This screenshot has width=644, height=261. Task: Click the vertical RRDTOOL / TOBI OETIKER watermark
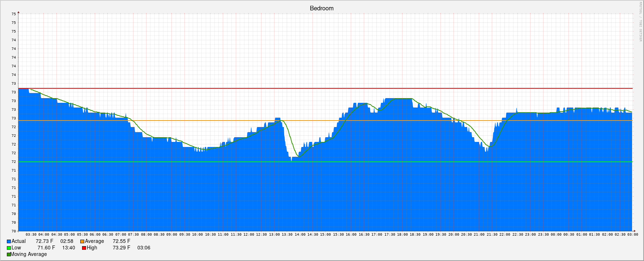click(x=640, y=22)
